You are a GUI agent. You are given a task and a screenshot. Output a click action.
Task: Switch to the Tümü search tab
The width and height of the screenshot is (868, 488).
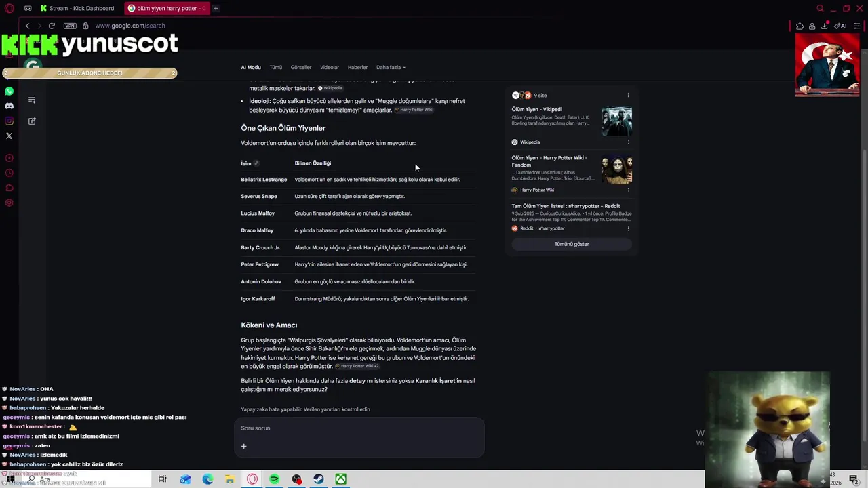pos(275,67)
